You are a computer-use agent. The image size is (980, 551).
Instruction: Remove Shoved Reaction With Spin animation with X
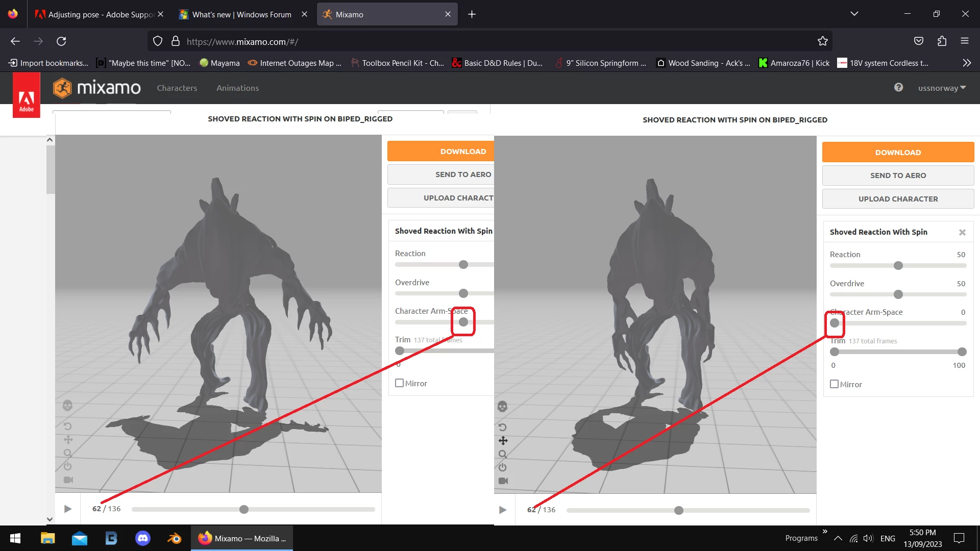[x=962, y=232]
